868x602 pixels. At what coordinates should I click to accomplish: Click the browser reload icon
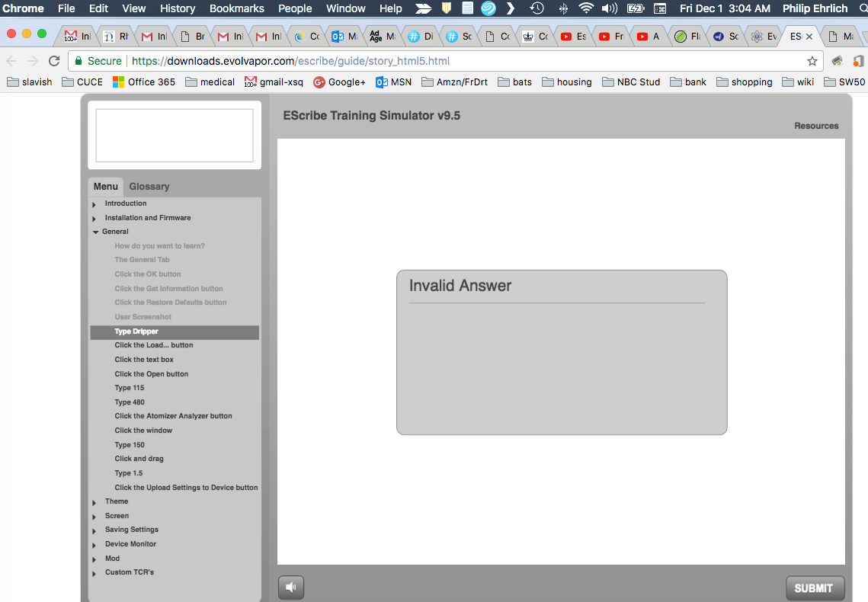point(54,61)
